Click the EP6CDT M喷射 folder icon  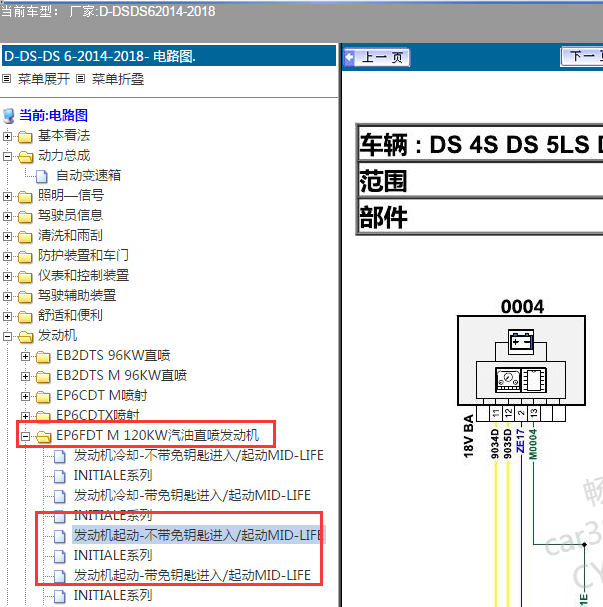coord(43,397)
